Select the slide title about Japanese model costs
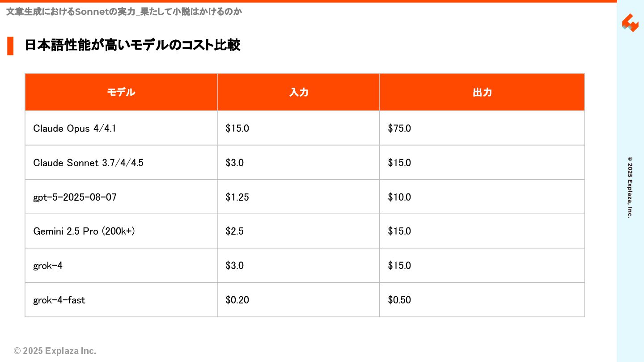Screen dimensions: 644x362 coord(132,45)
